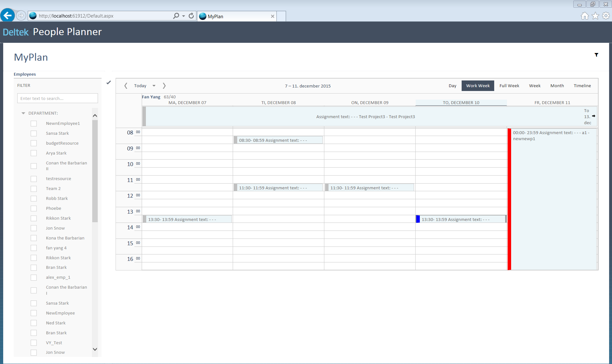Enable the Ned Stark checkbox
This screenshot has width=612, height=364.
point(34,323)
